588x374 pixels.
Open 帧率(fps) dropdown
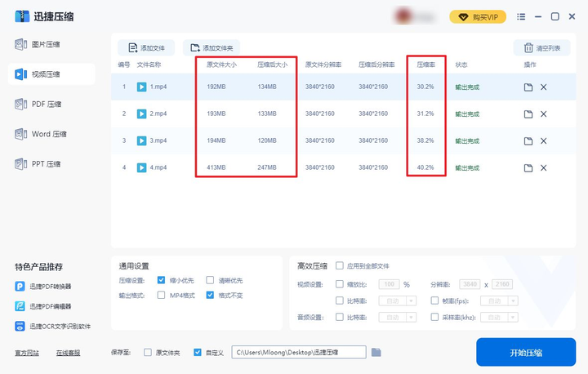click(500, 301)
